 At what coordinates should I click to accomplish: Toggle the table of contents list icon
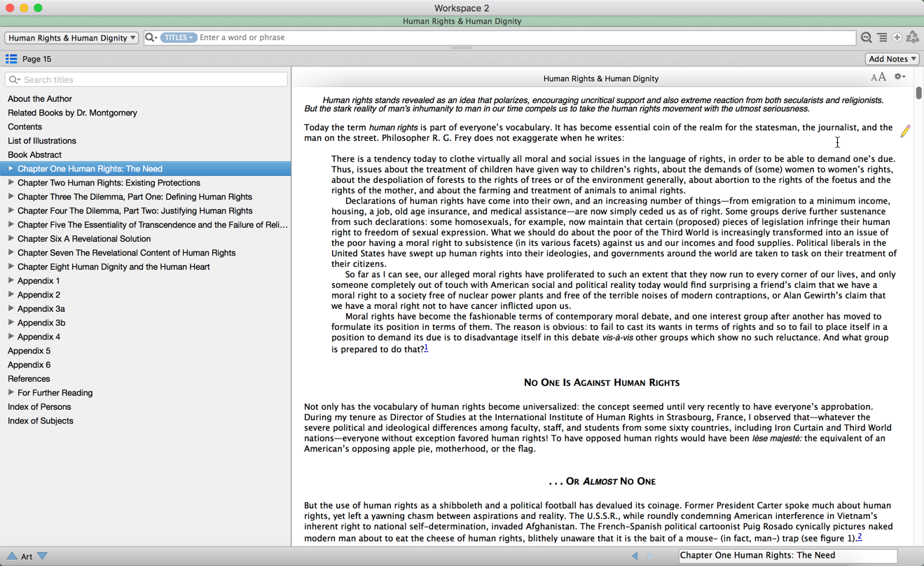[11, 59]
